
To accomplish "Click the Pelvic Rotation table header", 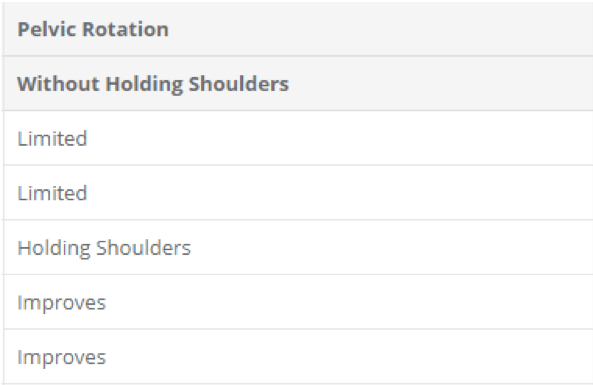I will [298, 29].
